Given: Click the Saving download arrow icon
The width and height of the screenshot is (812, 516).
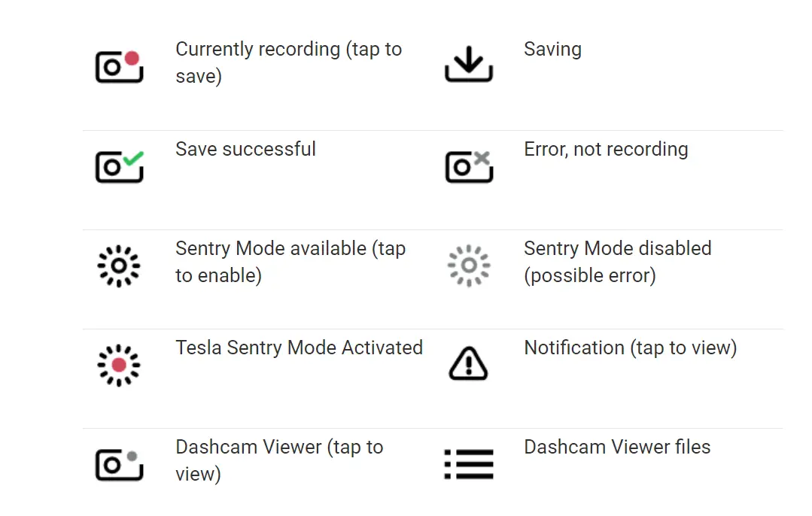Looking at the screenshot, I should coord(469,64).
